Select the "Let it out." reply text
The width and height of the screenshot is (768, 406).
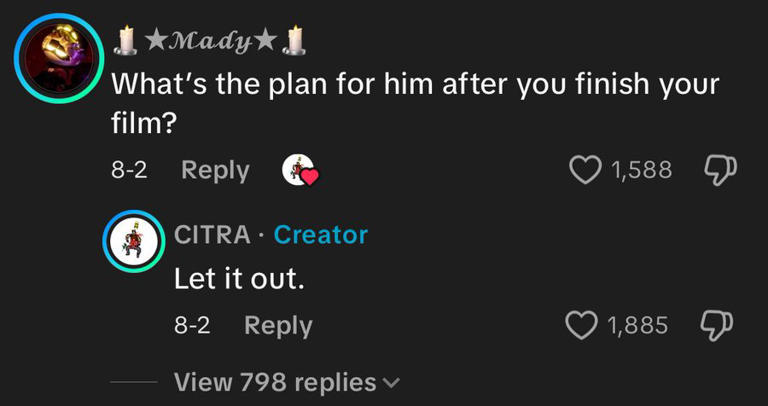238,279
